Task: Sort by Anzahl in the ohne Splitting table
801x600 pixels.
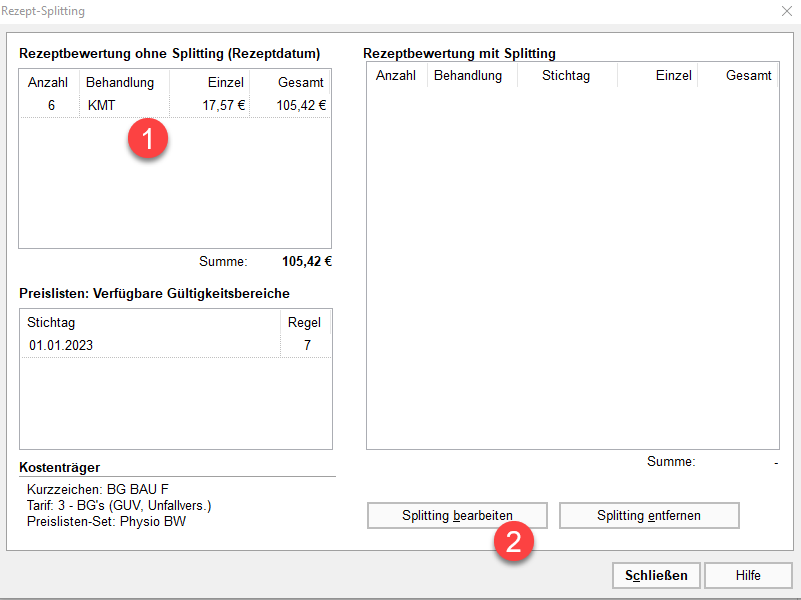Action: [x=49, y=83]
